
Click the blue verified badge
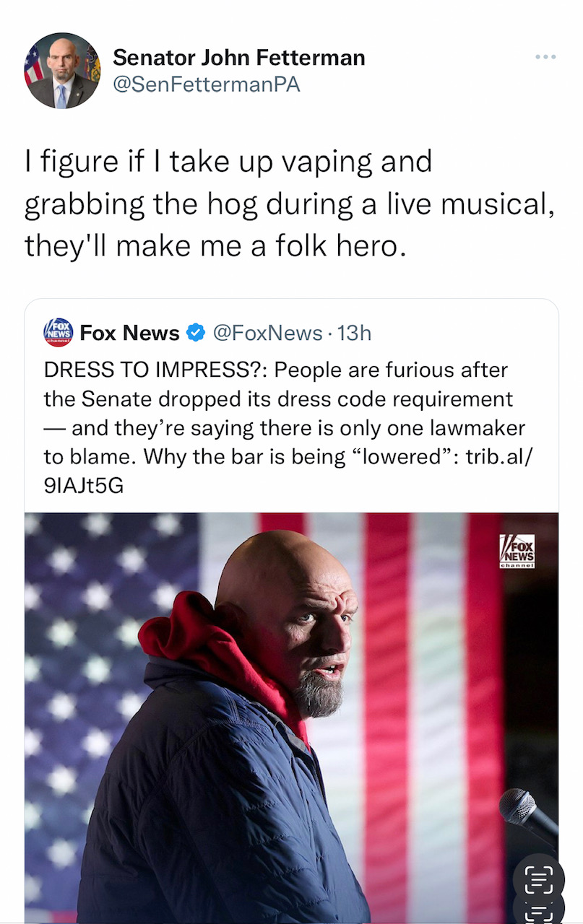pos(195,333)
